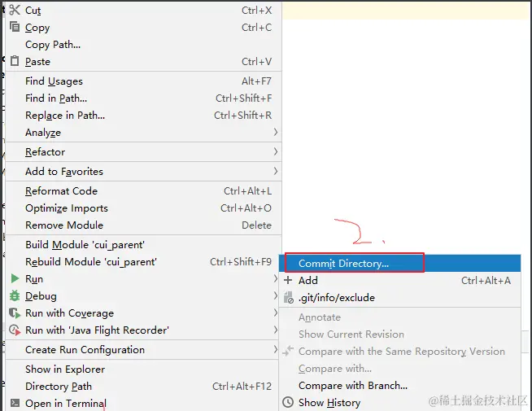Screen dimensions: 532x411
Task: Choose Compare with Branch... in submenu
Action: 353,386
